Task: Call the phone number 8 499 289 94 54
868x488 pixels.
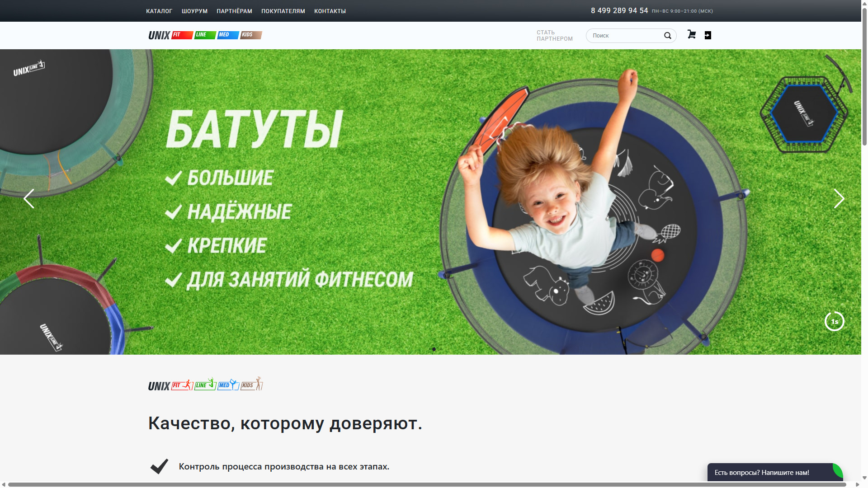Action: [619, 10]
